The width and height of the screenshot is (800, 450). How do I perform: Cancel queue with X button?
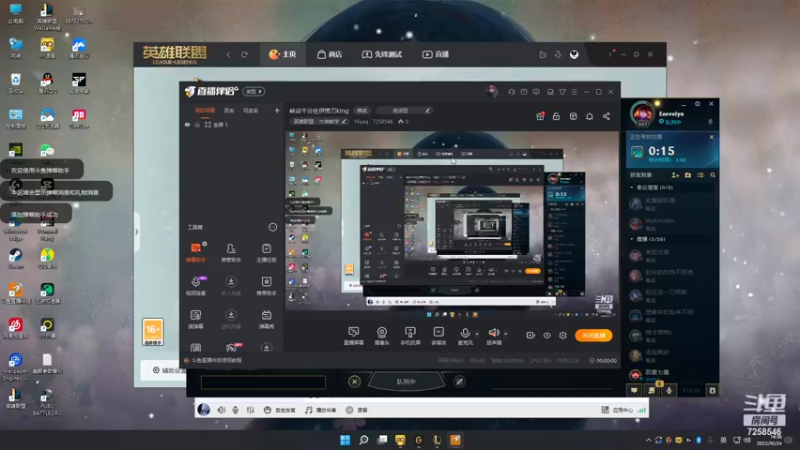click(354, 382)
